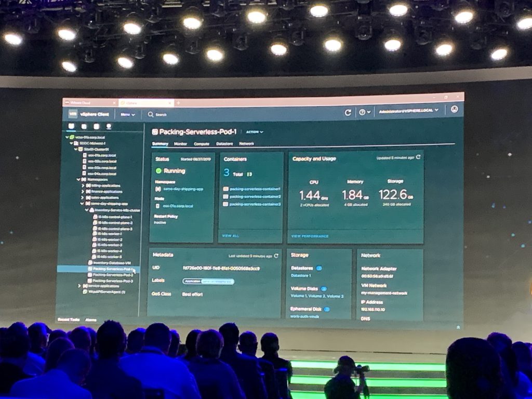
Task: Open the same-day-shipping-app namespace link in Status
Action: pos(183,189)
